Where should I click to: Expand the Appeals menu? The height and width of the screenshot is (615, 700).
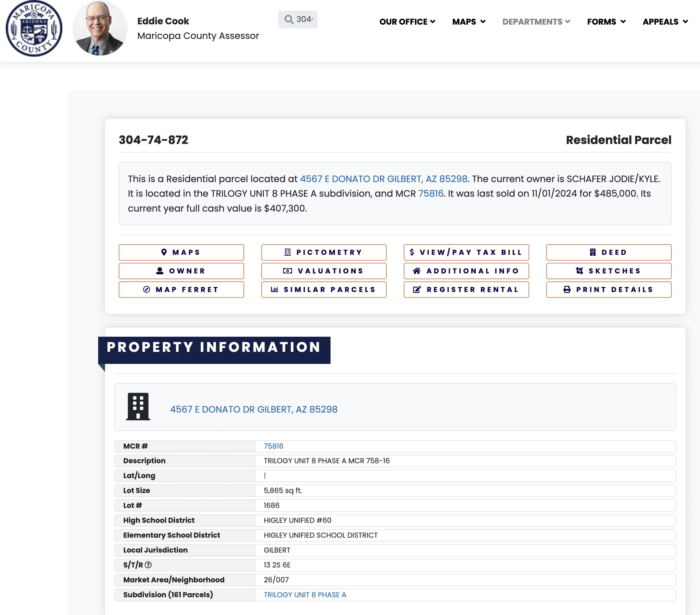tap(665, 21)
